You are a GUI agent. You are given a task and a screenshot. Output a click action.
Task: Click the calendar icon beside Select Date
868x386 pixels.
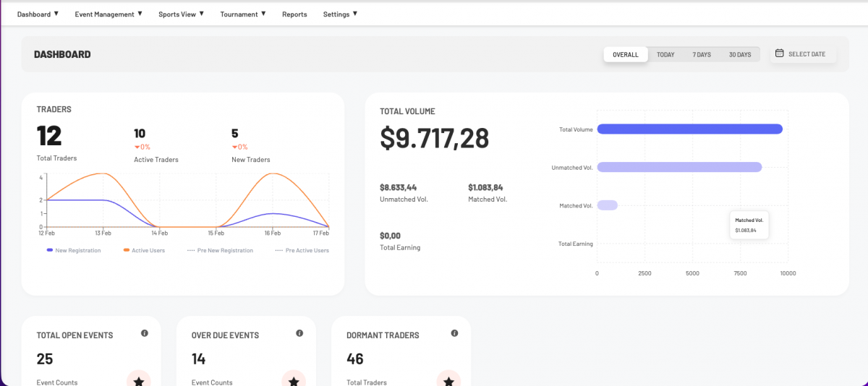[779, 53]
